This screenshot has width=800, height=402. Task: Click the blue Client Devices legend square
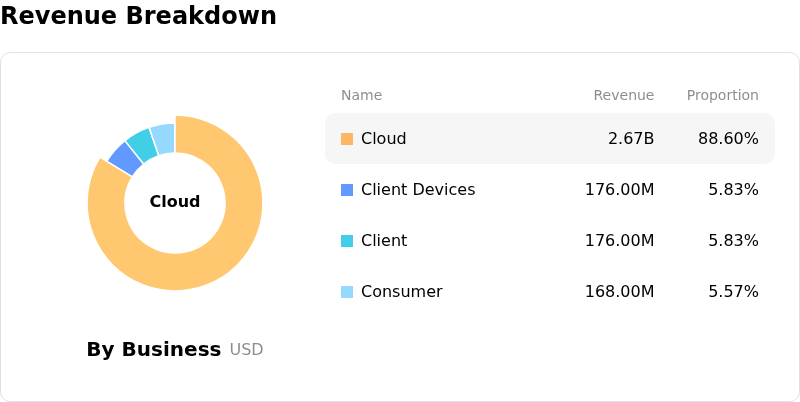tap(347, 190)
